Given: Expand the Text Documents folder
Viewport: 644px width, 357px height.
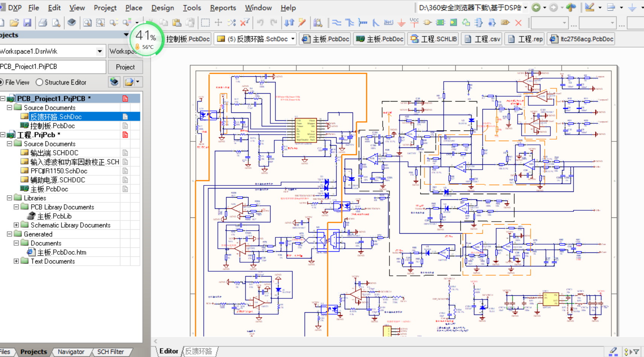Looking at the screenshot, I should [16, 261].
